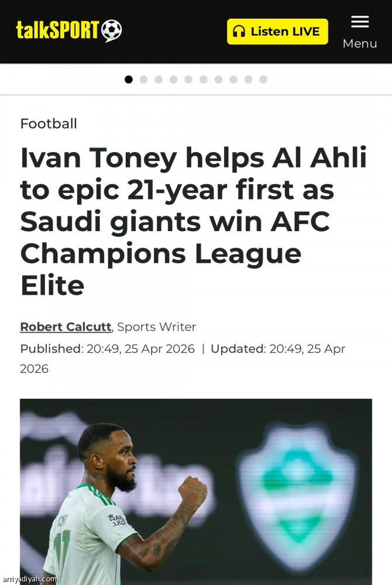Open the hamburger menu icon
392x585 pixels.
point(360,22)
